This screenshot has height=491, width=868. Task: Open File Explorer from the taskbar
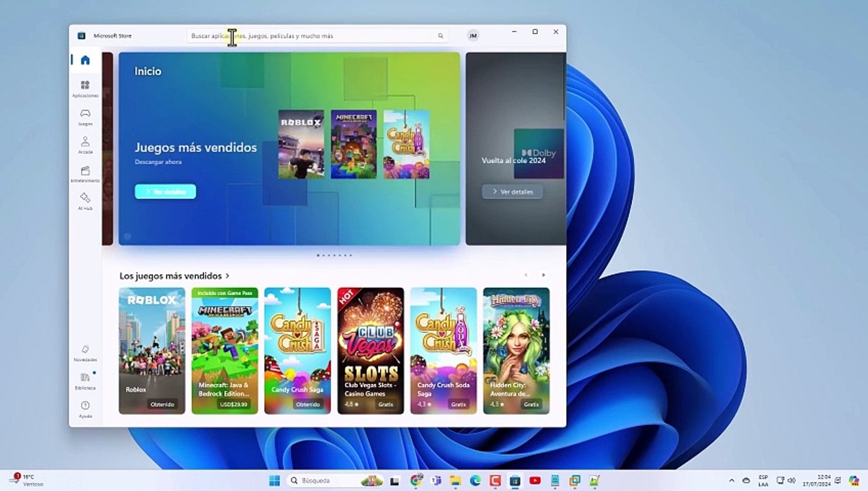tap(456, 480)
